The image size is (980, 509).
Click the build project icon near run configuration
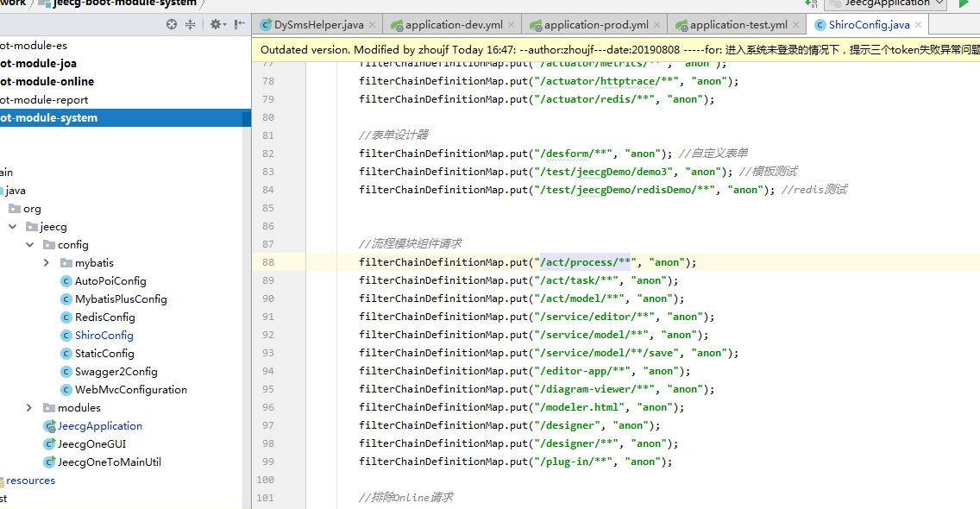click(814, 3)
